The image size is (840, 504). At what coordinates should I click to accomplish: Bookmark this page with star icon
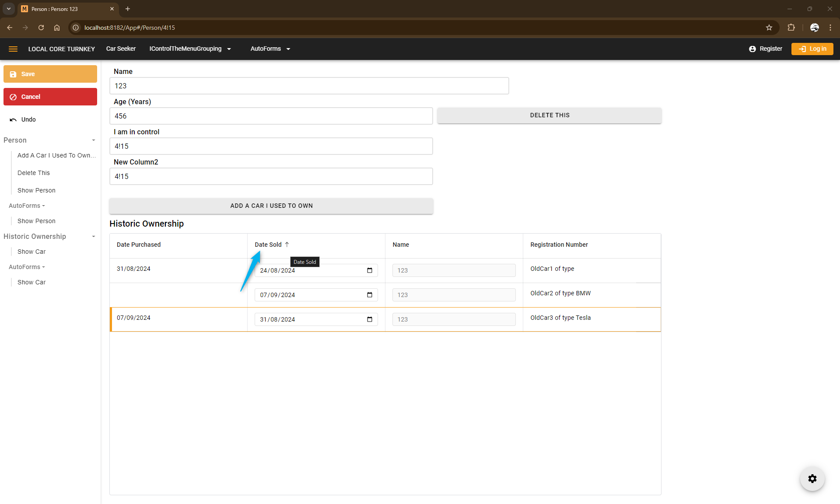click(769, 28)
